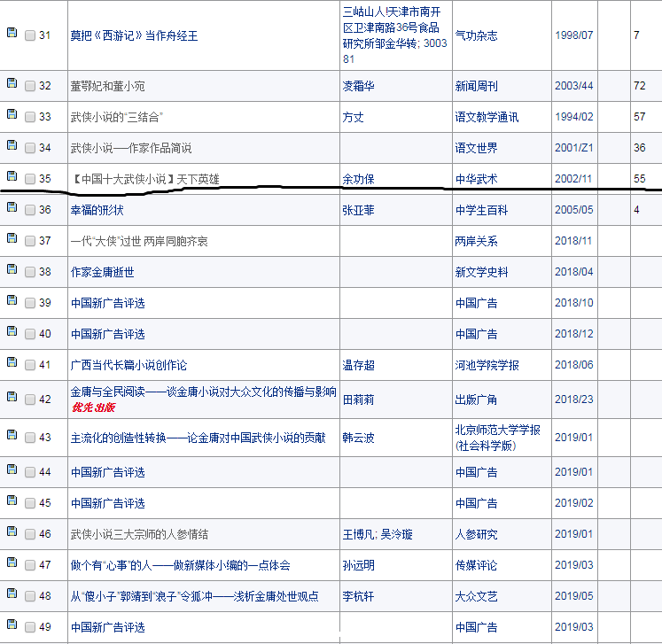Open author link 余功保
This screenshot has height=644, width=662.
point(358,179)
